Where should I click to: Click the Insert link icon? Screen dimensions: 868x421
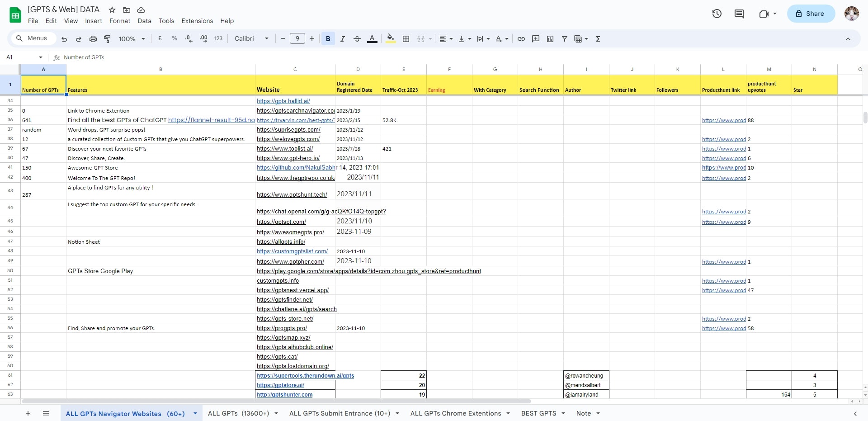pos(521,39)
